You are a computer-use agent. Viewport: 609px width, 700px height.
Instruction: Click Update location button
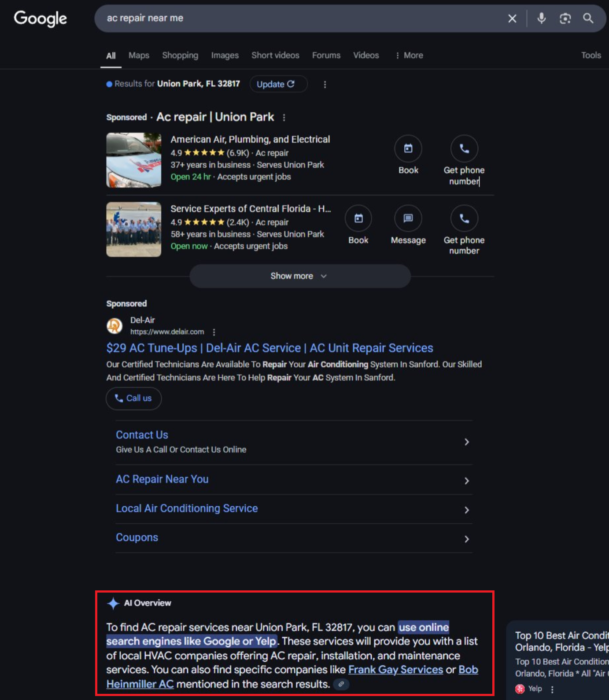pos(278,84)
